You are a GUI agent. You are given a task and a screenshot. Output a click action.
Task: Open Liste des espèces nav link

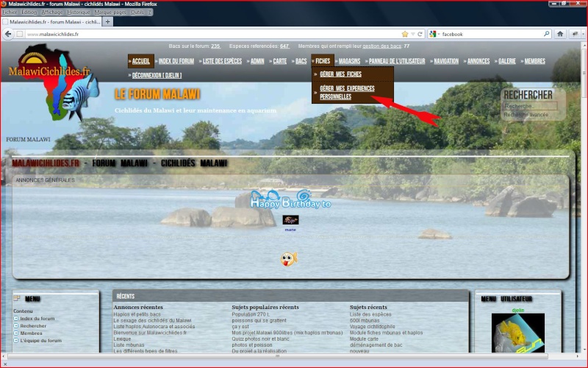tap(223, 61)
